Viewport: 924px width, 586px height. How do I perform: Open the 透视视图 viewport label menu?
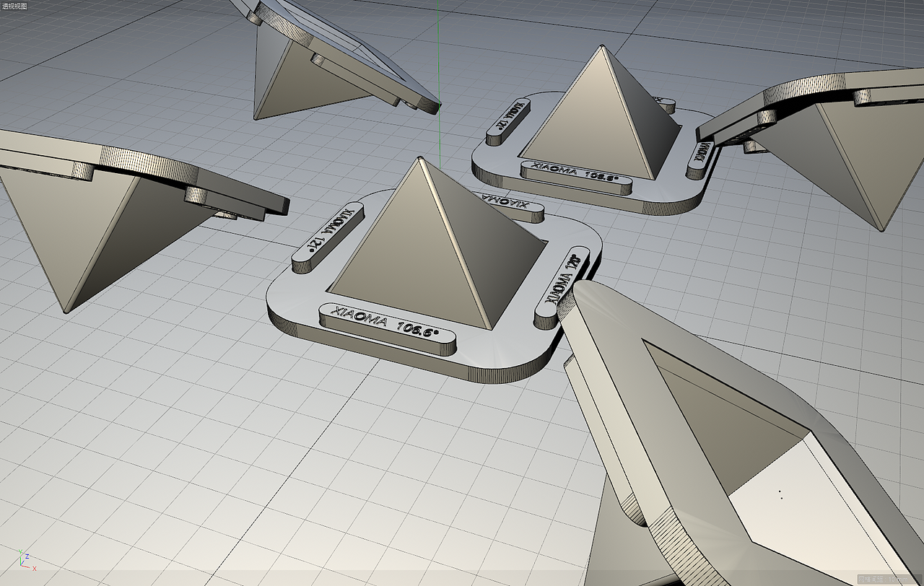coord(14,6)
